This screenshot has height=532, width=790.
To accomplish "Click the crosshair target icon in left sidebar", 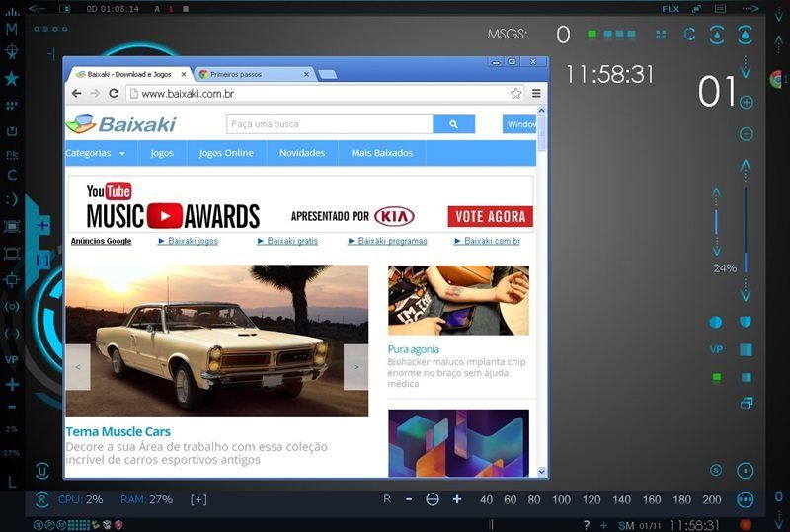I will tap(12, 52).
